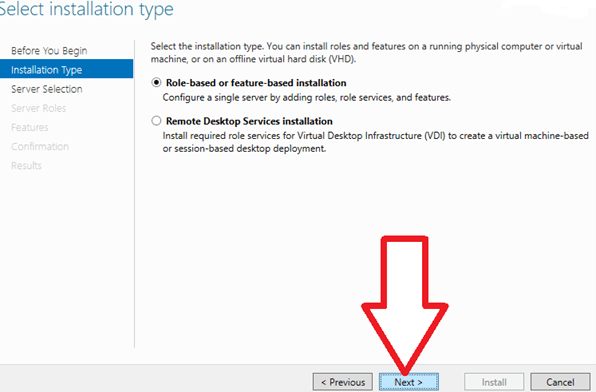Viewport: 596px width, 392px height.
Task: Click the Results step in sidebar
Action: click(x=26, y=165)
